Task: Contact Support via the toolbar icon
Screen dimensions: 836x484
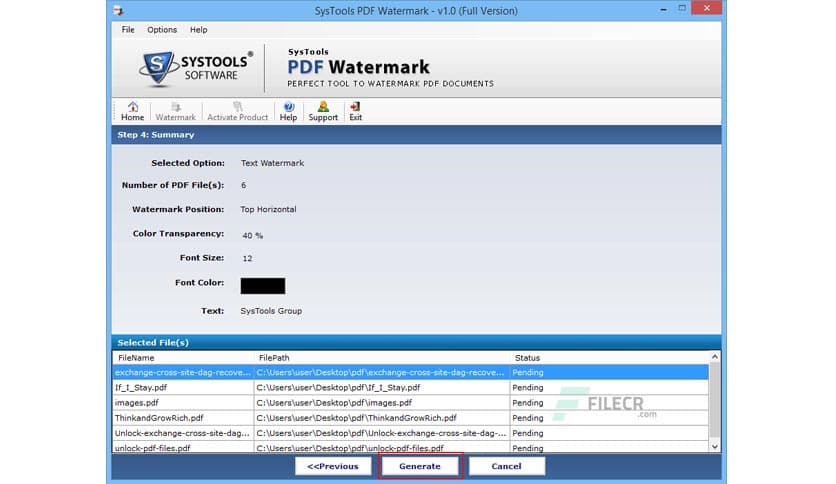Action: click(323, 111)
